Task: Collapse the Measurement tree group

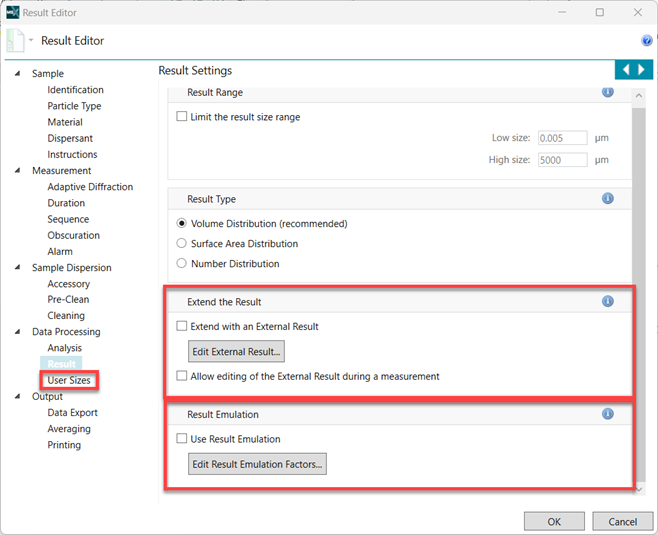Action: pos(18,170)
